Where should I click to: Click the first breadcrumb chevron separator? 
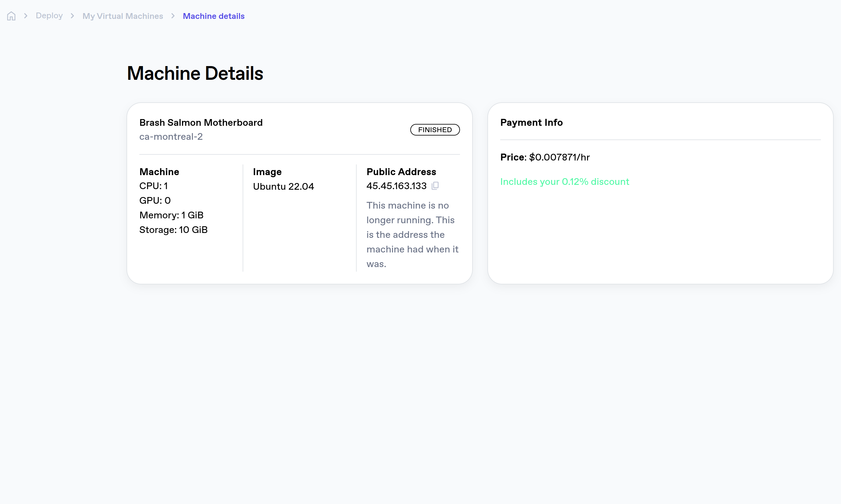pyautogui.click(x=26, y=16)
